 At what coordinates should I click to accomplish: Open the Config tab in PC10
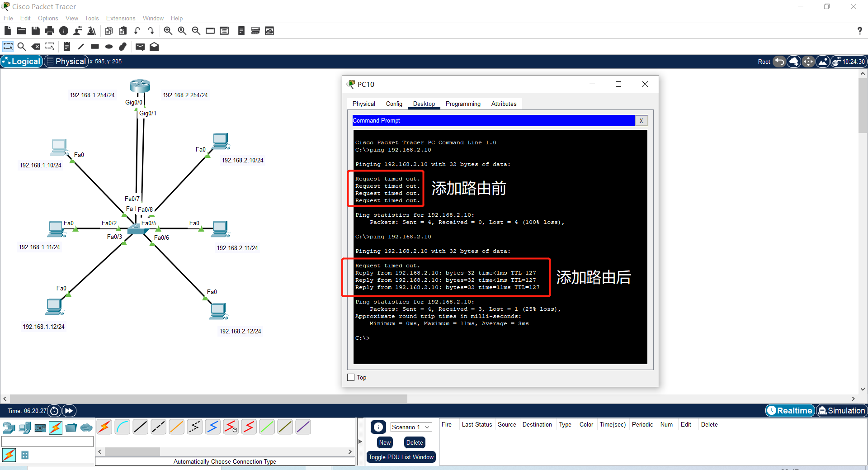click(x=394, y=104)
